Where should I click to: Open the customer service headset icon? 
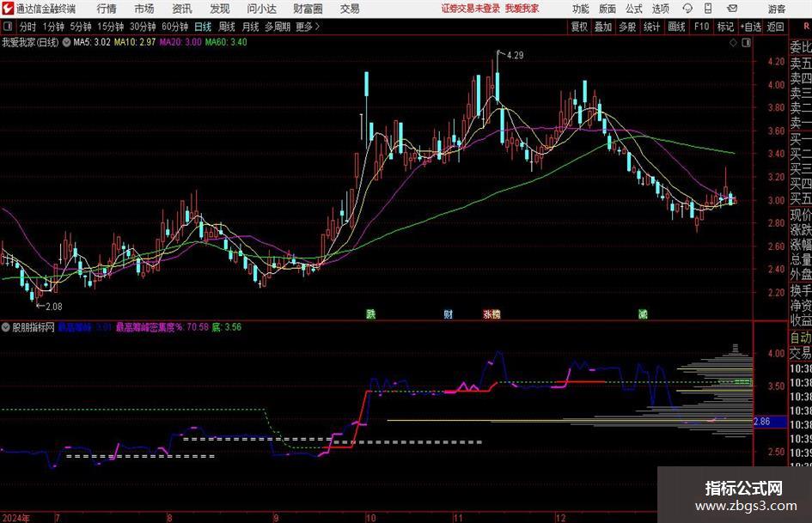pyautogui.click(x=687, y=9)
